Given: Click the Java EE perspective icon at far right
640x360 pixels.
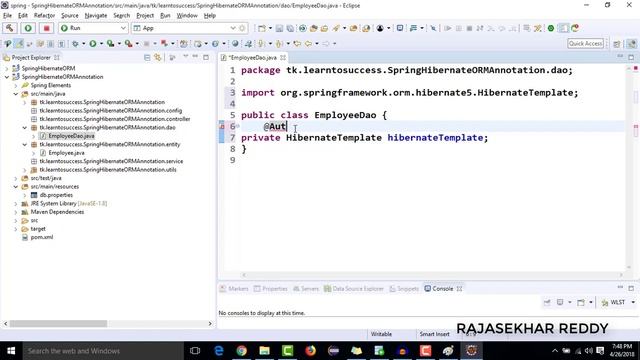Looking at the screenshot, I should tap(631, 44).
